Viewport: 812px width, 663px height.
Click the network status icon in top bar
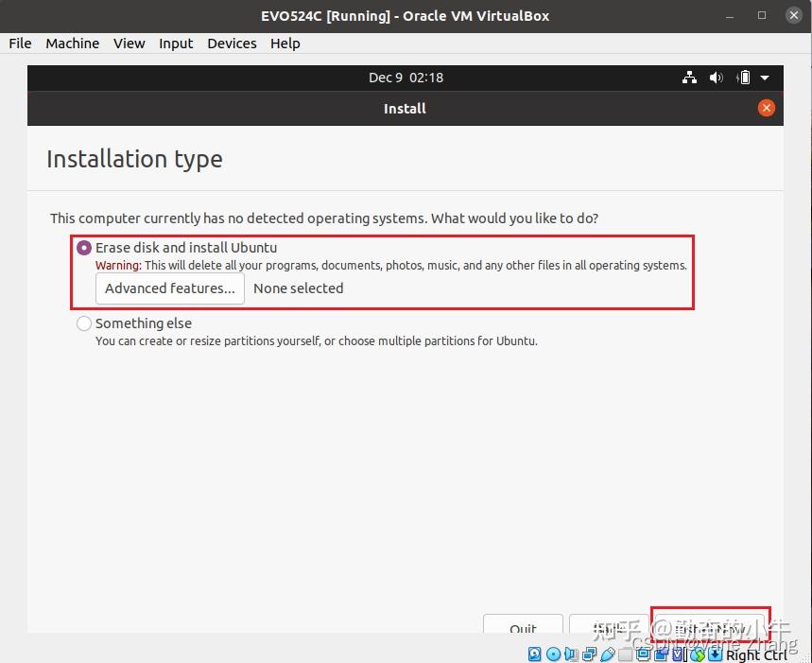point(689,78)
